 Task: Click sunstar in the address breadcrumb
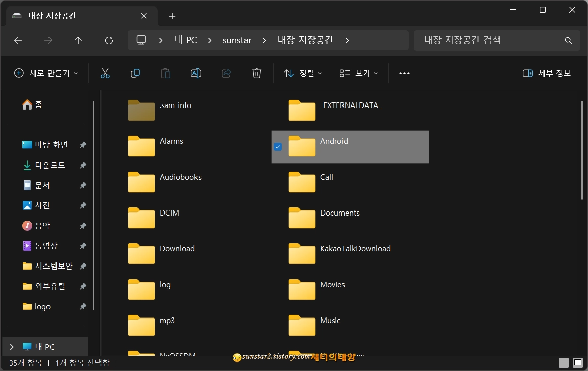(x=237, y=40)
